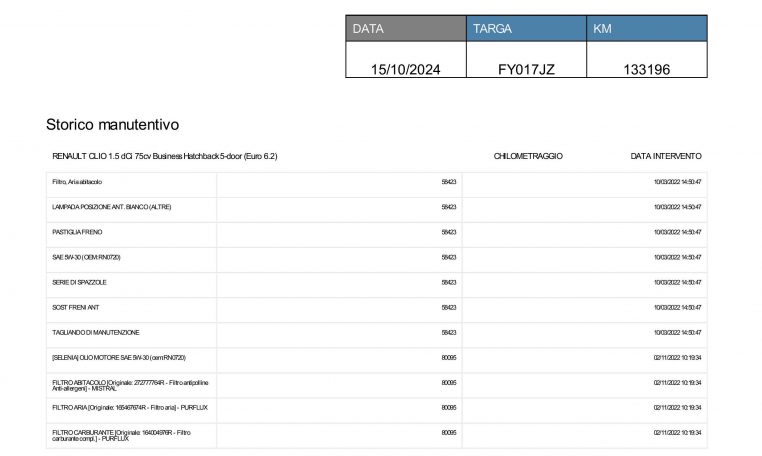Click the Storico manutentivo heading
762x456 pixels.
point(112,125)
